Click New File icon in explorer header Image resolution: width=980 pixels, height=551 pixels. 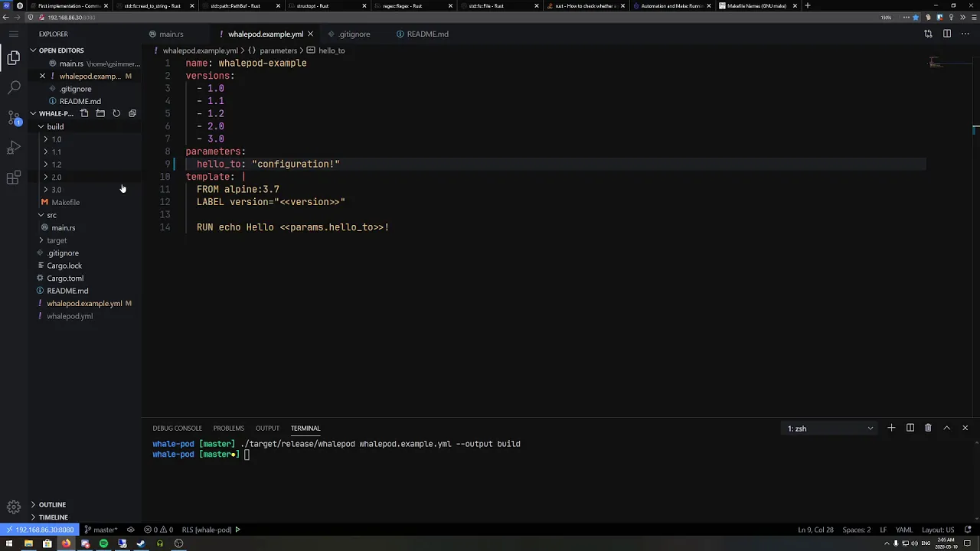[x=84, y=113]
